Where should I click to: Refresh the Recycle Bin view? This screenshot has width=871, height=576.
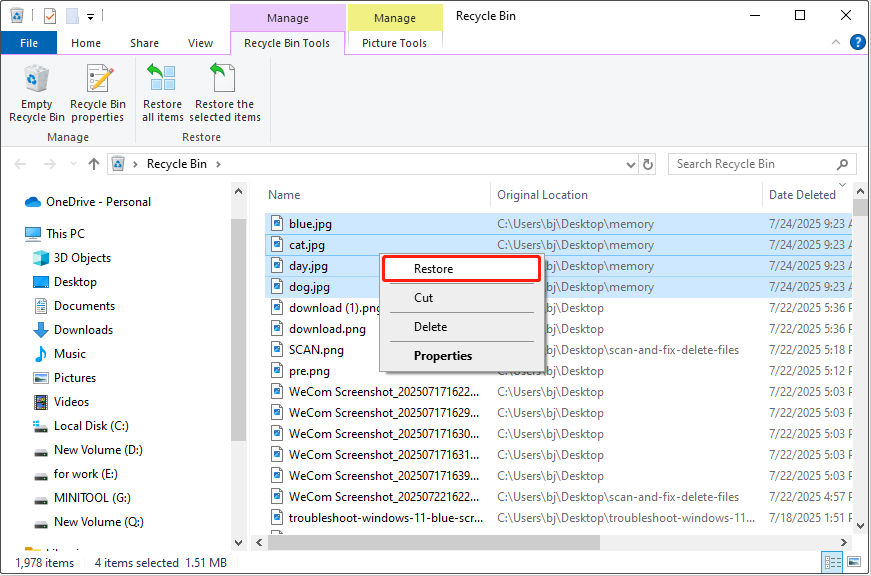point(648,163)
